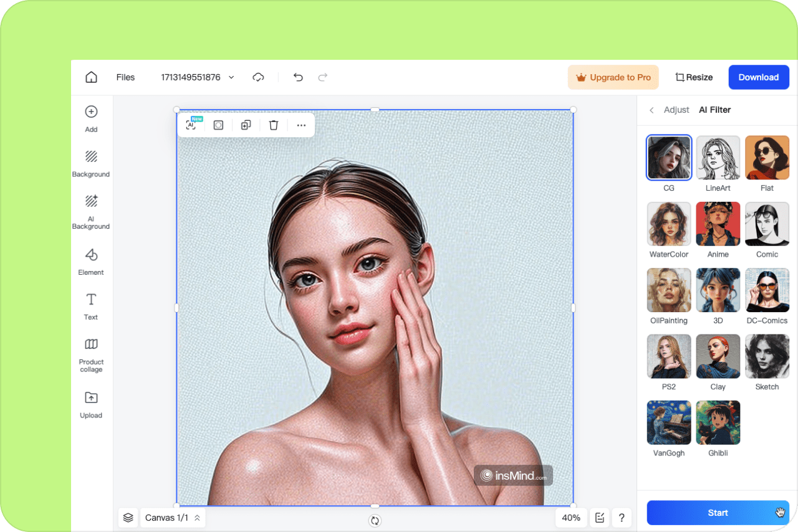Open the 40% zoom level control
Screen dimensions: 798x532
point(571,518)
